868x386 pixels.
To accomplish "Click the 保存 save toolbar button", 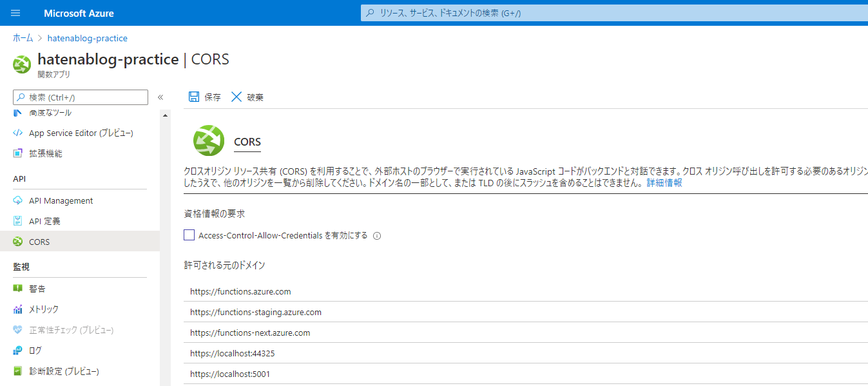I will 204,97.
